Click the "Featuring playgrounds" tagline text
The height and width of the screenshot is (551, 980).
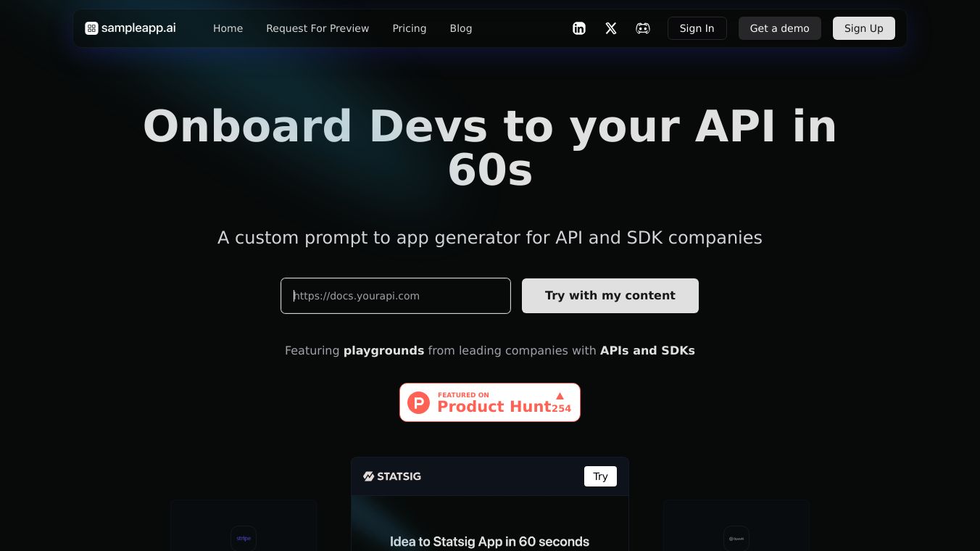click(x=490, y=351)
